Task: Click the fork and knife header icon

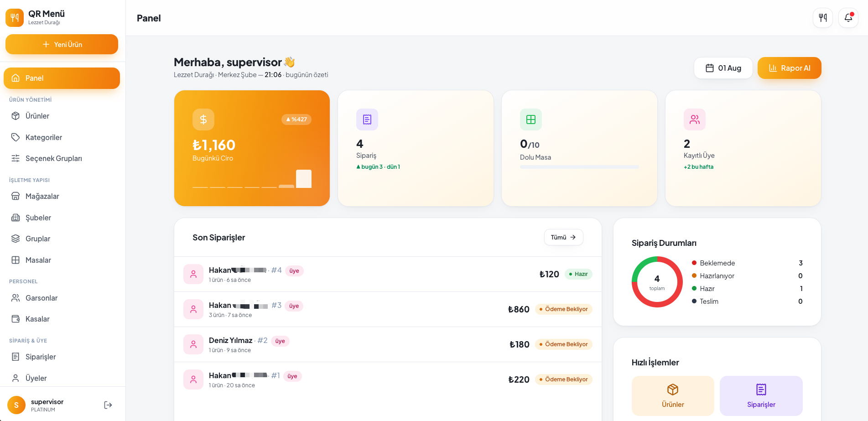Action: coord(822,18)
